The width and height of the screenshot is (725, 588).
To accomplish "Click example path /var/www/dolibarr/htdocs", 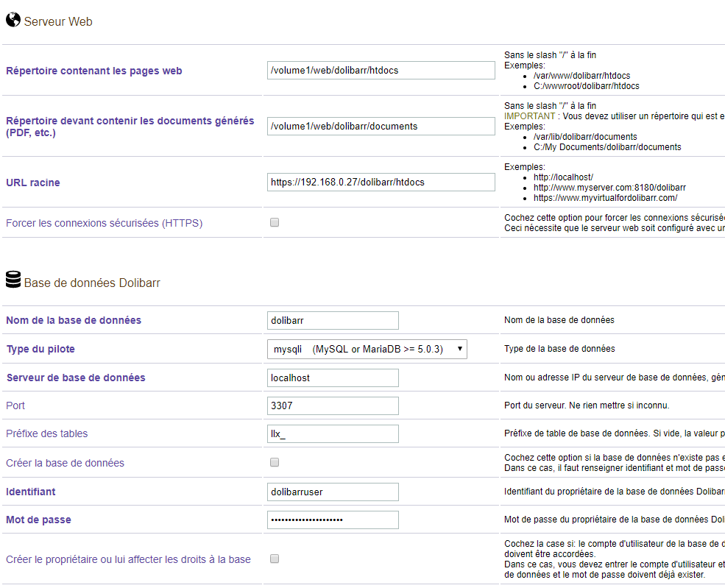I will point(581,75).
